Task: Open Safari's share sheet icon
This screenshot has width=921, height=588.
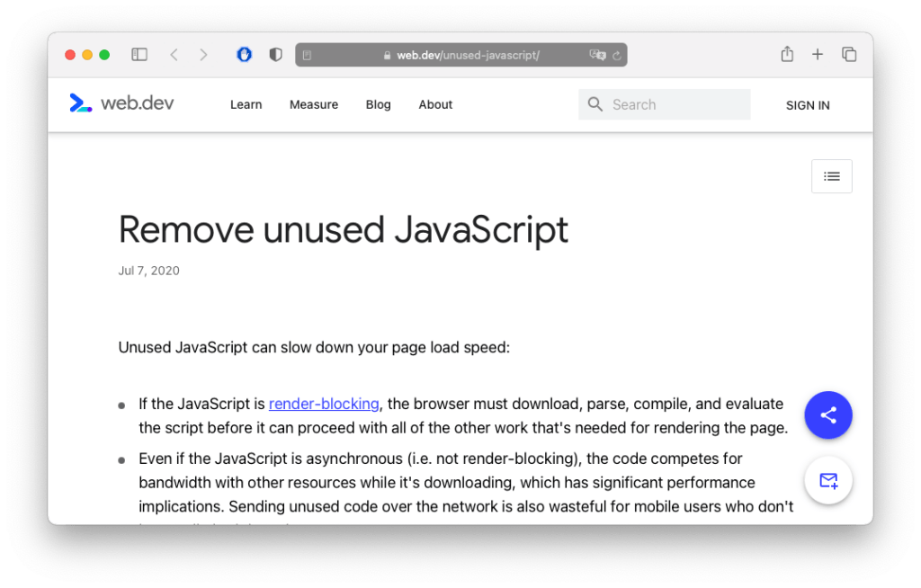Action: [x=787, y=54]
